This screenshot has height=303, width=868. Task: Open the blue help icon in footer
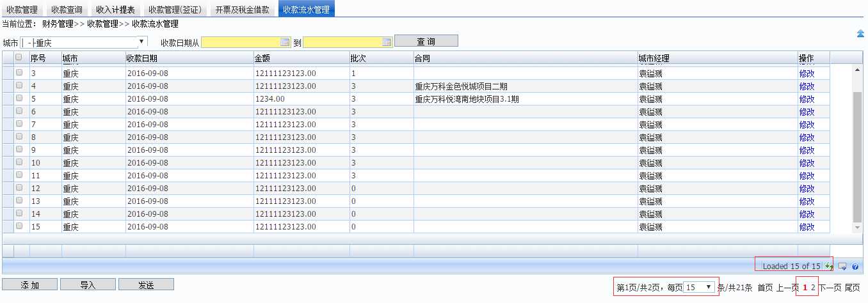click(855, 266)
